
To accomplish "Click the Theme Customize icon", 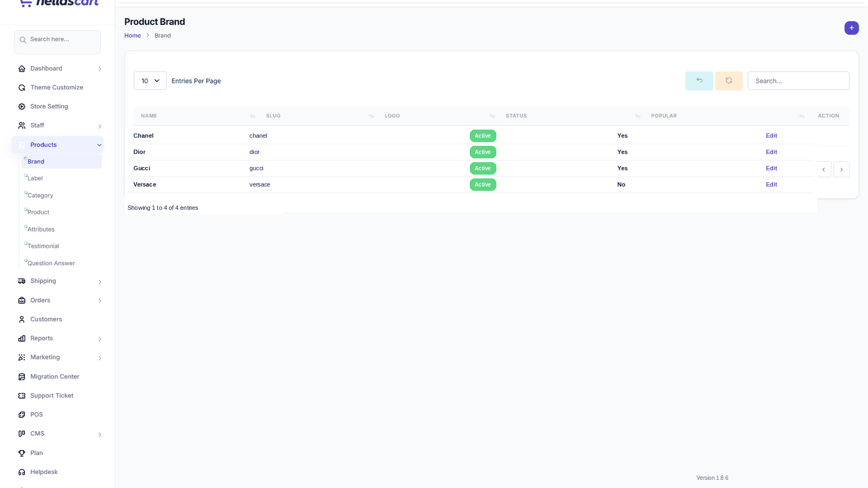I will coord(22,88).
